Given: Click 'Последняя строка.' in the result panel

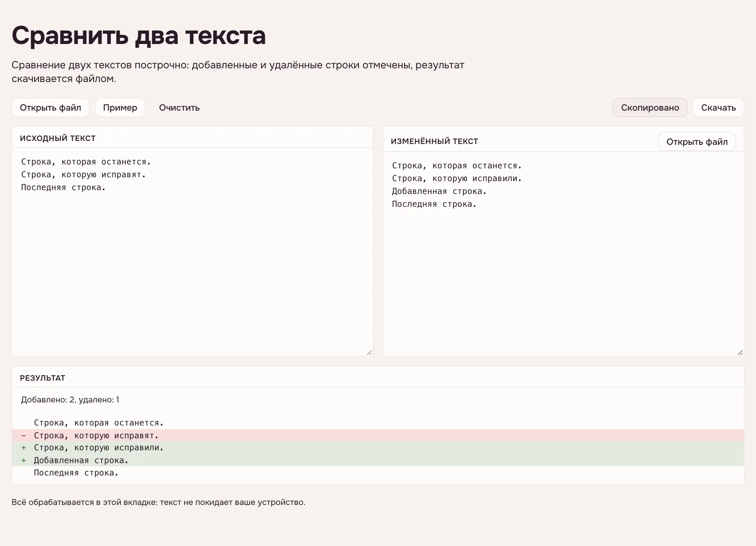Looking at the screenshot, I should (x=76, y=473).
